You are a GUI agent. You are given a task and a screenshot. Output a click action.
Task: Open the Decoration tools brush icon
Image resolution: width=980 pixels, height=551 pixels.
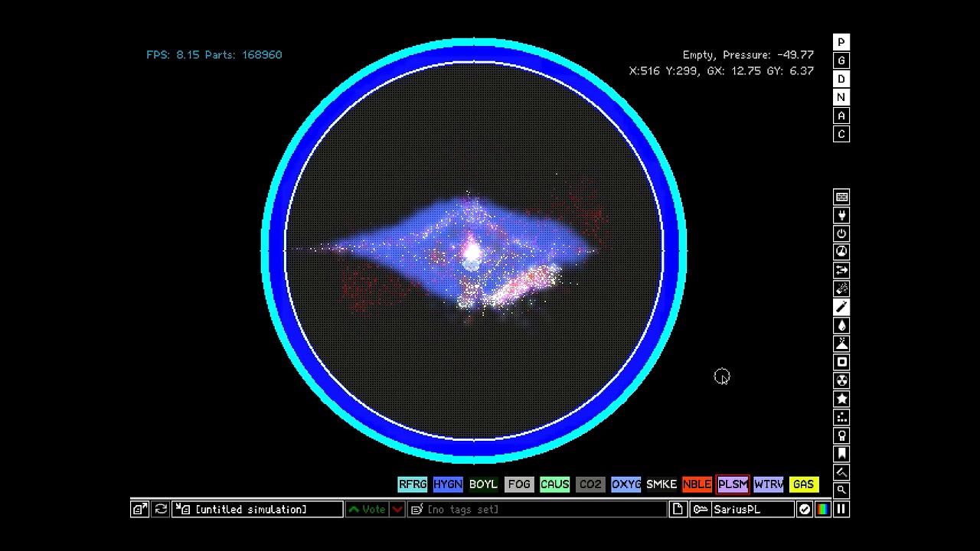[841, 473]
